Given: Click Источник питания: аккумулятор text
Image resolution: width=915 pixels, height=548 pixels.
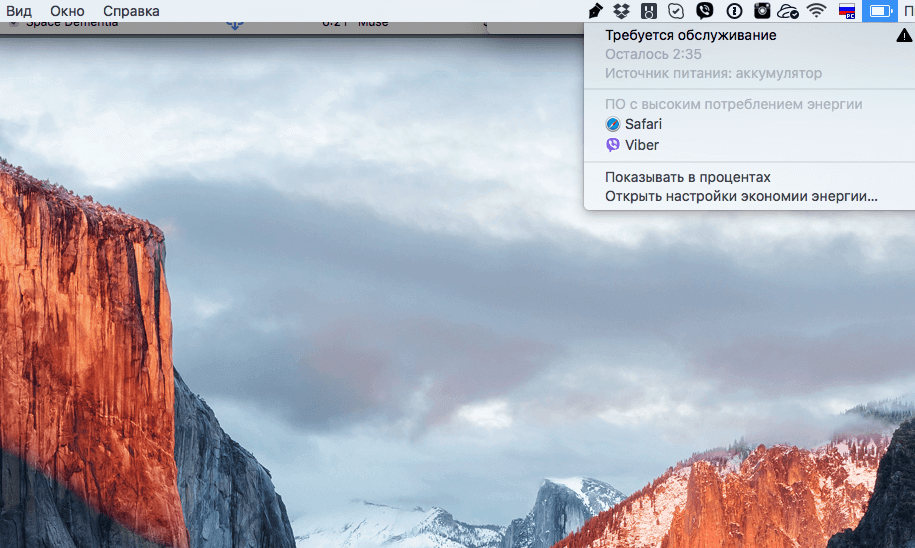Looking at the screenshot, I should 713,74.
